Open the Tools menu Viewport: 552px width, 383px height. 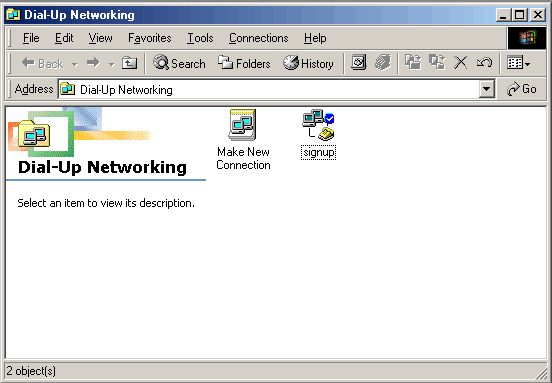200,38
